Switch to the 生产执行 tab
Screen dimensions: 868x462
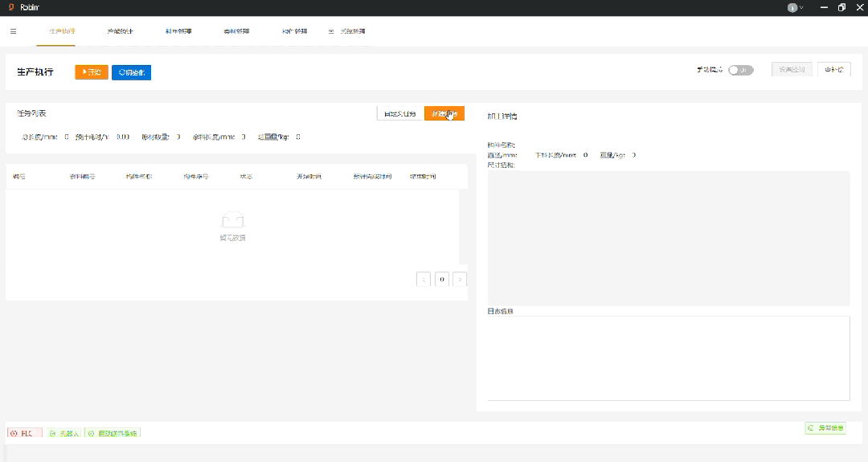point(62,31)
